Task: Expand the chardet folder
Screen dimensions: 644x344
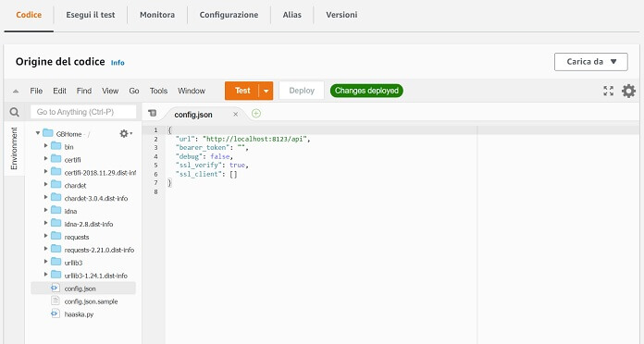Action: click(x=45, y=184)
